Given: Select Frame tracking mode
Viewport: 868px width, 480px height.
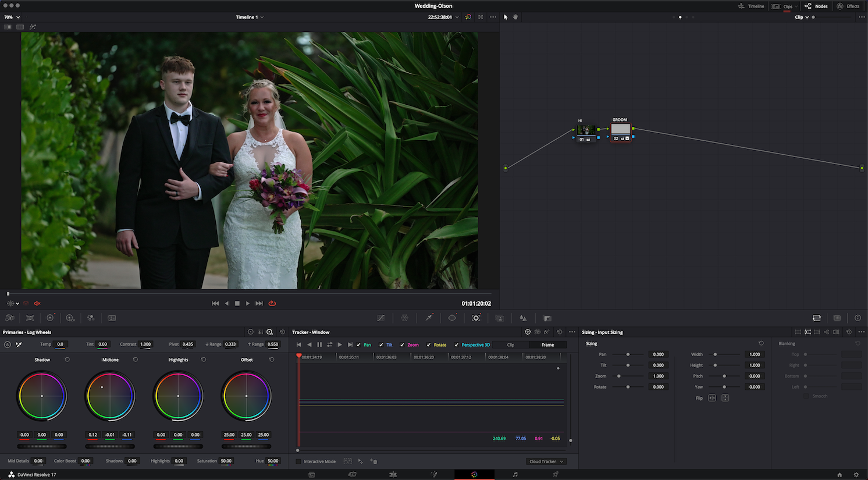Looking at the screenshot, I should click(x=547, y=345).
